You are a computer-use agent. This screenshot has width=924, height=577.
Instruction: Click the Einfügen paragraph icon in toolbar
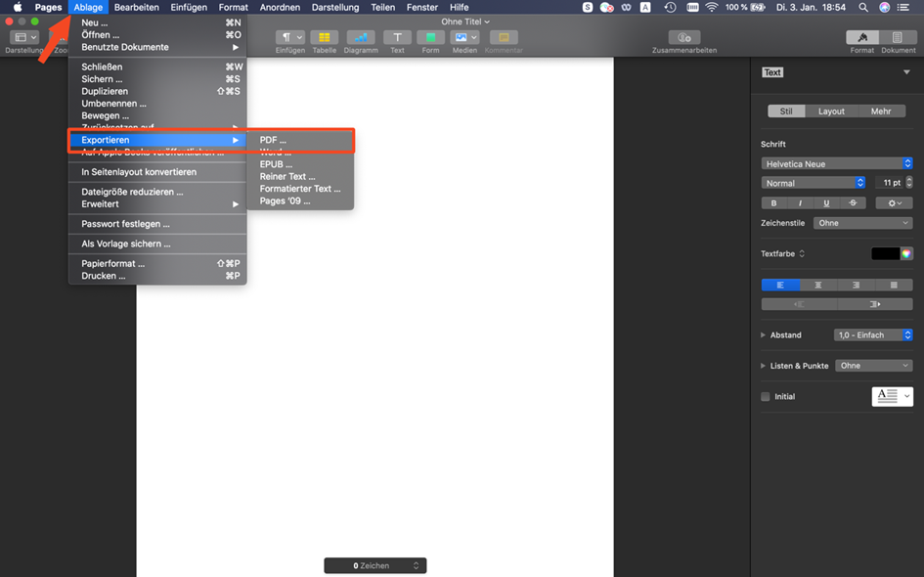point(289,37)
